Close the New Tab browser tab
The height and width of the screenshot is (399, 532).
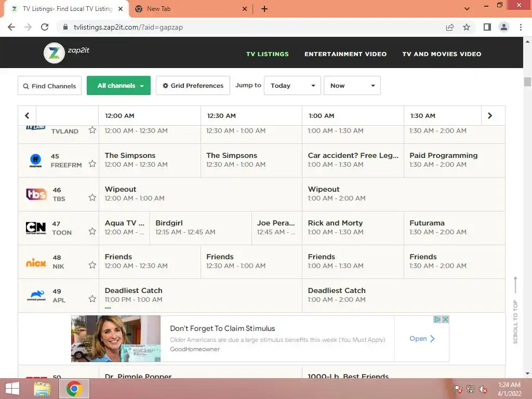click(x=245, y=9)
